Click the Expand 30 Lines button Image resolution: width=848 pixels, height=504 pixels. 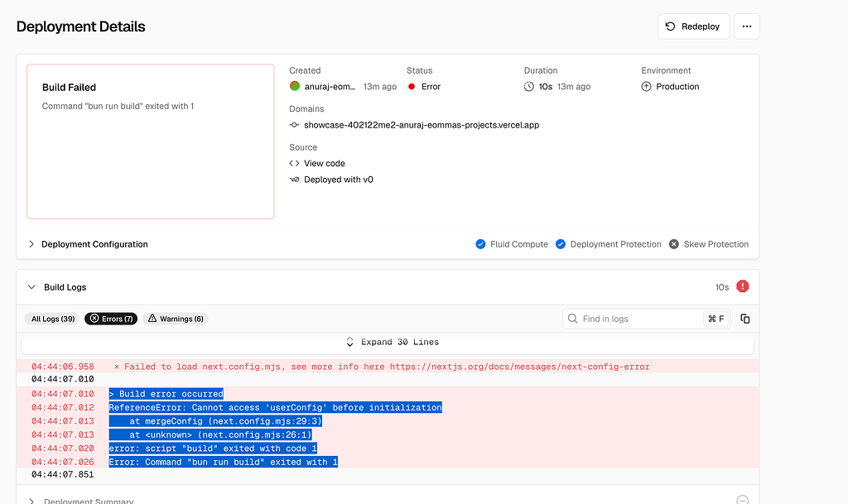pos(392,342)
